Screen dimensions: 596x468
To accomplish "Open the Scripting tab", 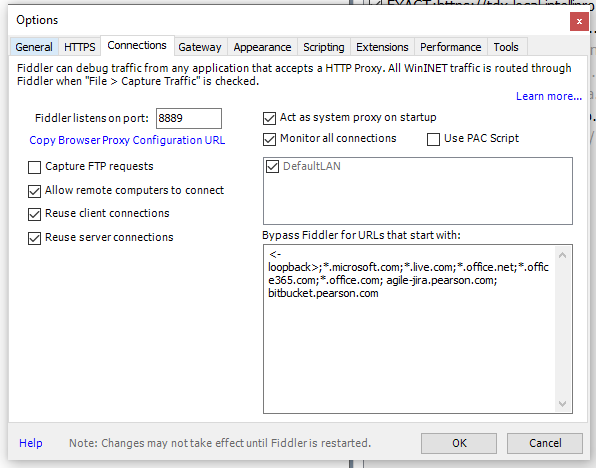I will 323,47.
